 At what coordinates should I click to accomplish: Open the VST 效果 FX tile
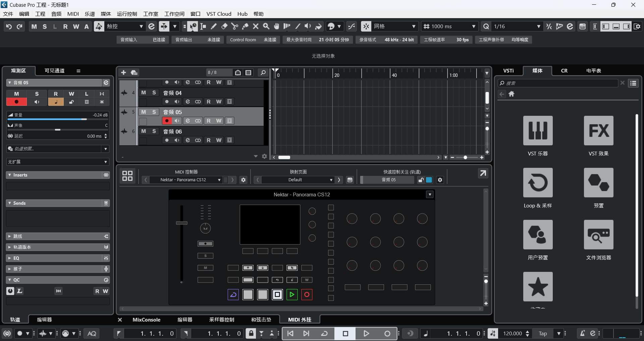(x=598, y=131)
